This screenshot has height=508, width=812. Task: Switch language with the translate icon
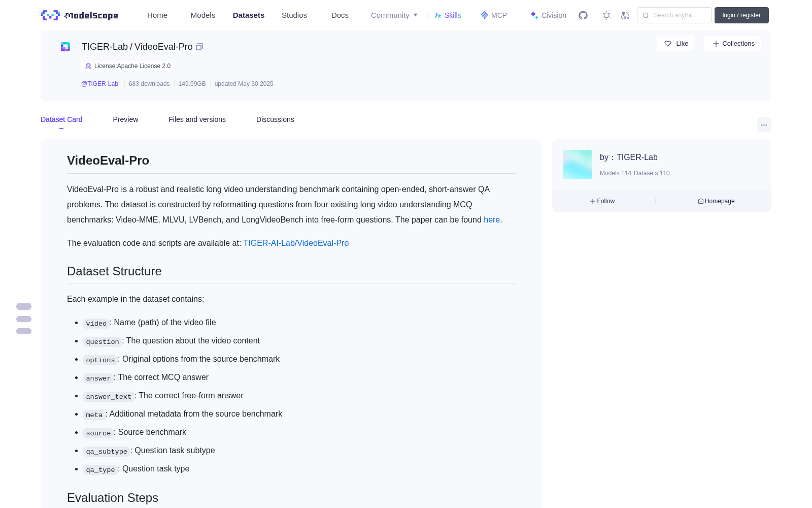click(625, 15)
